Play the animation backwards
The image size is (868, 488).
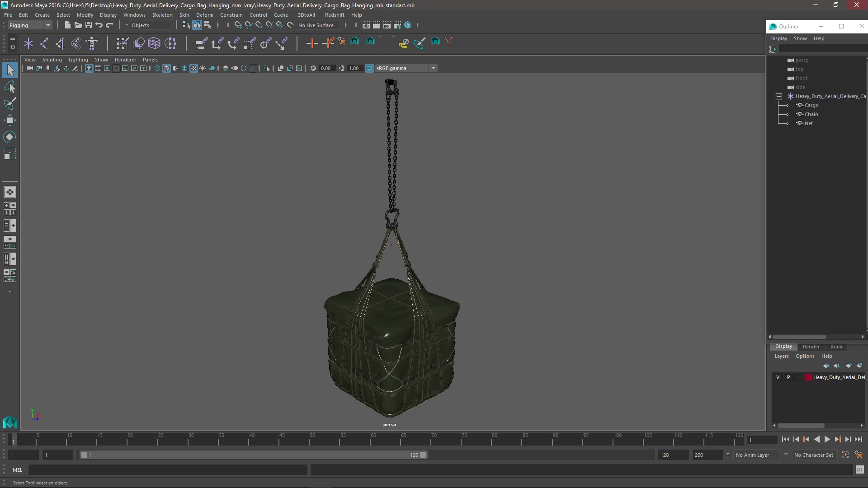click(816, 439)
